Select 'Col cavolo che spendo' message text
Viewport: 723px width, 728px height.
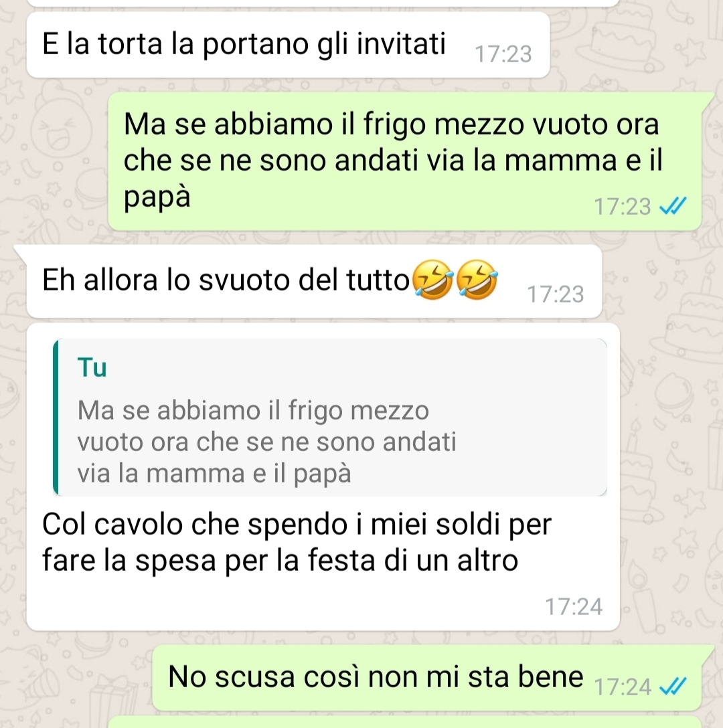pos(297,542)
